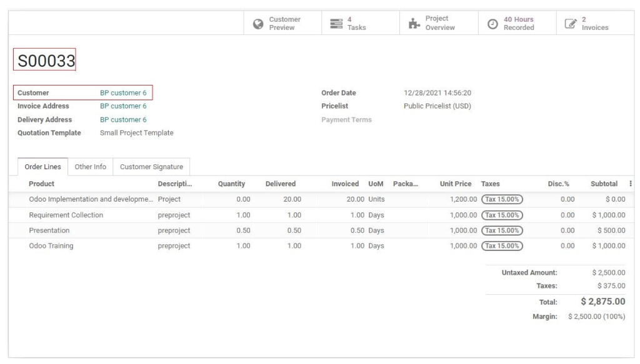Click the Taxes $ 375.00 value
Image resolution: width=640 pixels, height=364 pixels.
point(611,286)
